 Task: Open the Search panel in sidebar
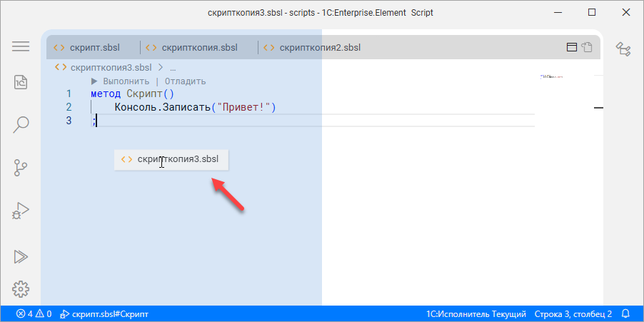[21, 124]
